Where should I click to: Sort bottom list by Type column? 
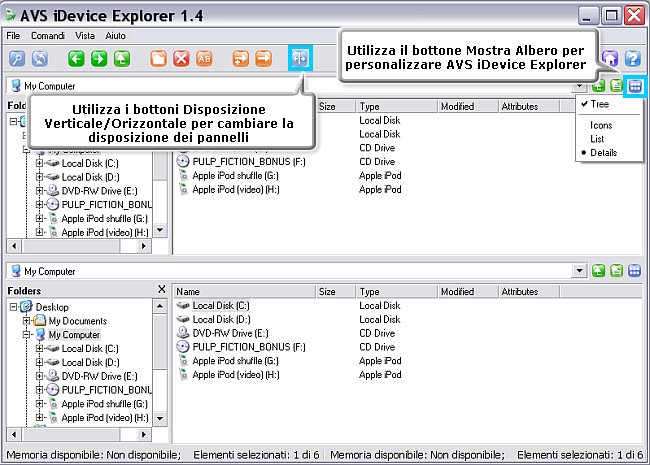[x=397, y=292]
